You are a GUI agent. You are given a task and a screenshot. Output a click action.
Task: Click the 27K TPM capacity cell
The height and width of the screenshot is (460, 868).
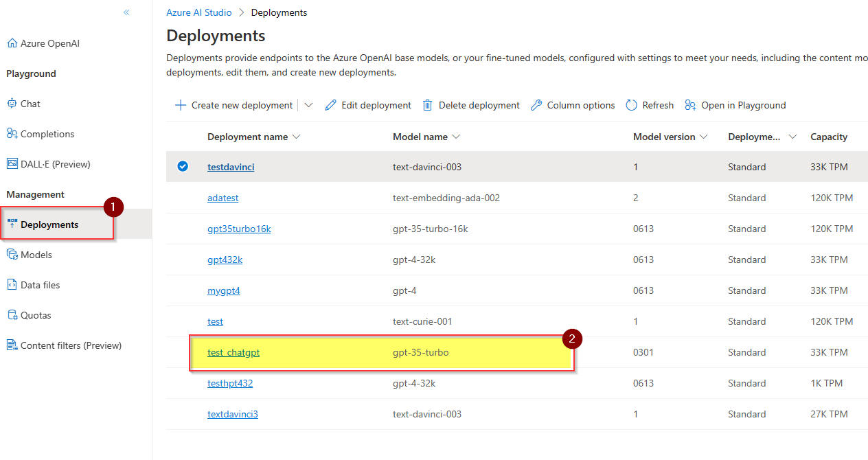(829, 414)
